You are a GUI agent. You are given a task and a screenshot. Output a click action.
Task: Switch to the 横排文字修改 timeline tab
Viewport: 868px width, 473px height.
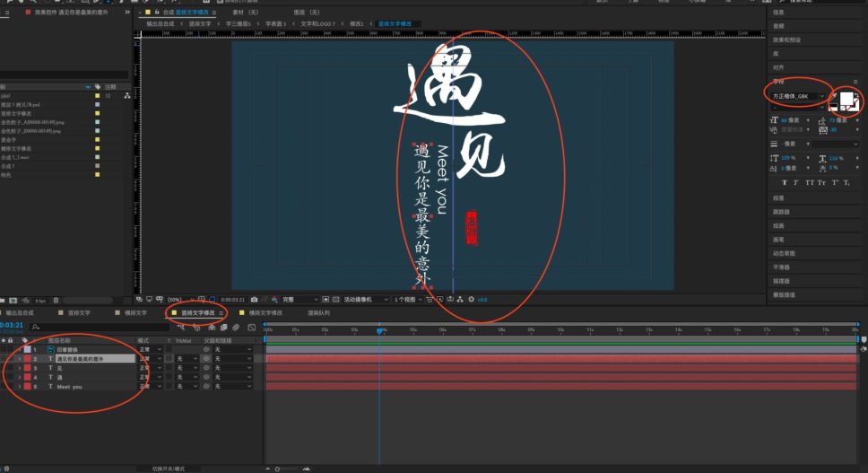[265, 313]
